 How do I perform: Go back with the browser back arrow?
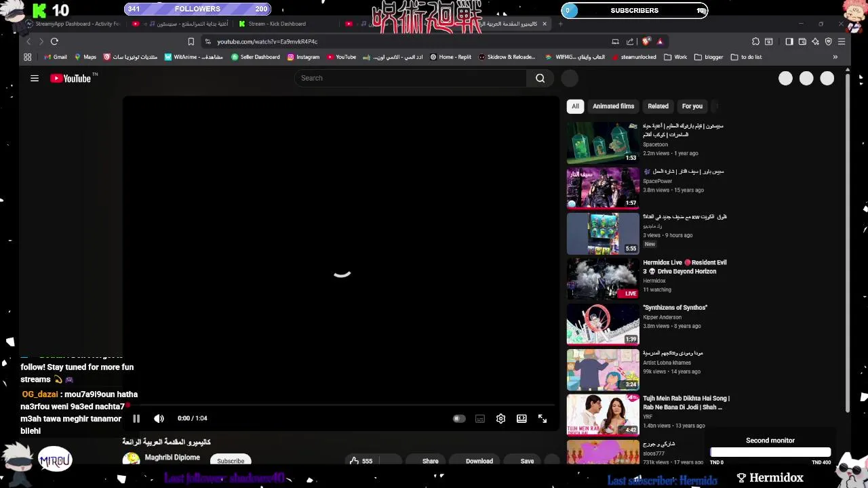tap(28, 41)
